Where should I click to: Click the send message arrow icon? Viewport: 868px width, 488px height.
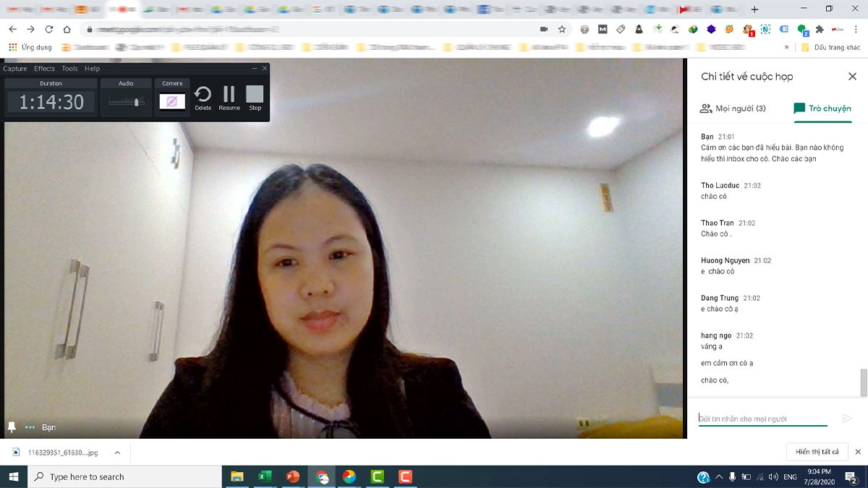click(x=848, y=419)
